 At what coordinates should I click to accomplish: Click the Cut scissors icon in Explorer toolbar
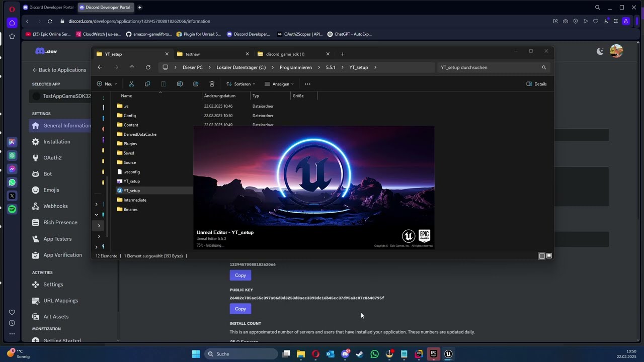tap(131, 84)
